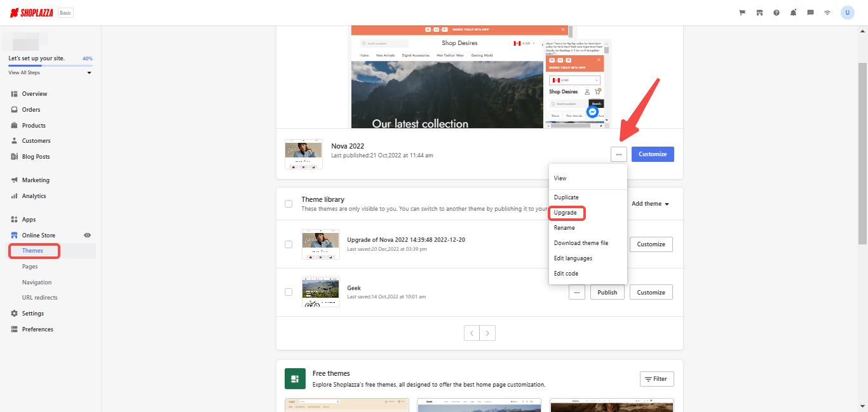868x412 pixels.
Task: Select Upgrade from the context menu
Action: [588, 213]
